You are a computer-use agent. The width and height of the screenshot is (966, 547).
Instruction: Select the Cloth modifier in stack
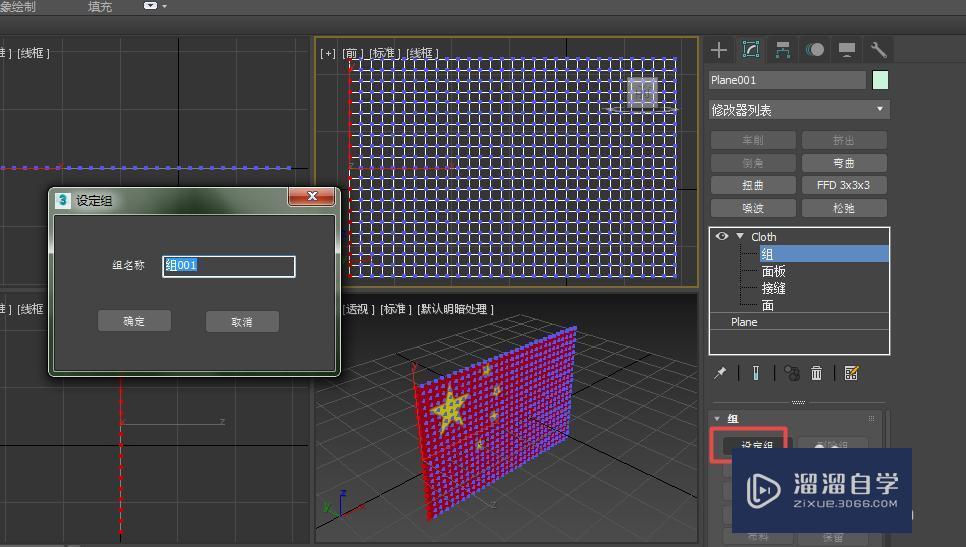pyautogui.click(x=764, y=237)
